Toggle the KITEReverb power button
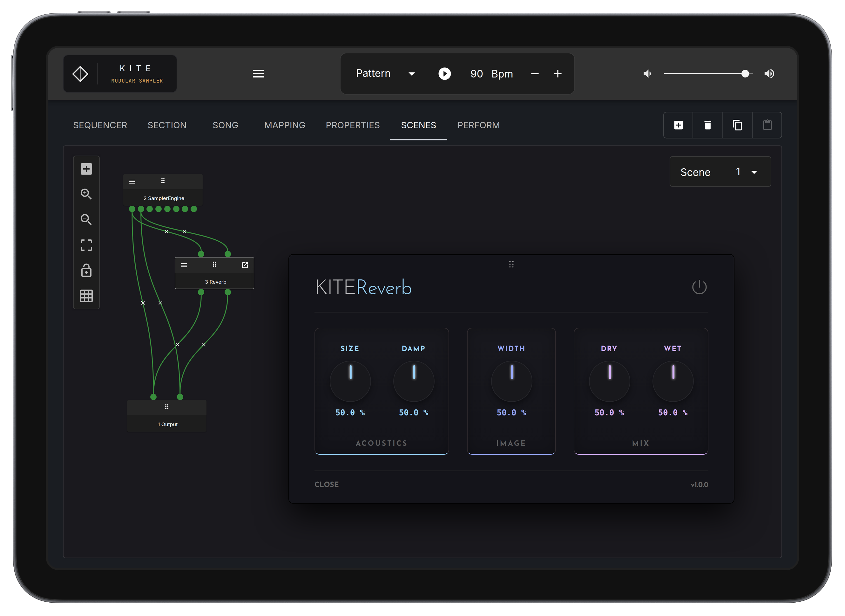Image resolution: width=845 pixels, height=616 pixels. (x=699, y=287)
